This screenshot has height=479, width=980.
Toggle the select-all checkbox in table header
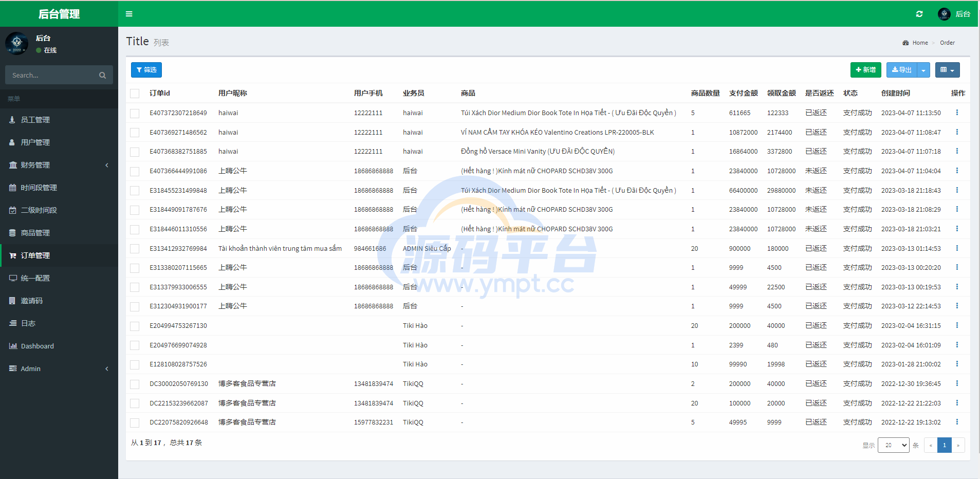click(135, 94)
